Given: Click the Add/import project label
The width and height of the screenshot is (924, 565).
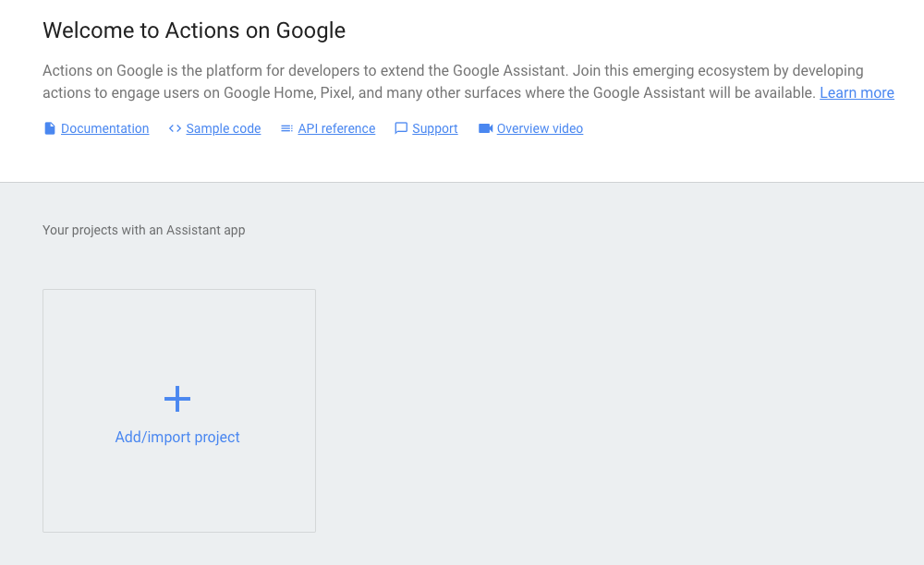Looking at the screenshot, I should (x=177, y=438).
